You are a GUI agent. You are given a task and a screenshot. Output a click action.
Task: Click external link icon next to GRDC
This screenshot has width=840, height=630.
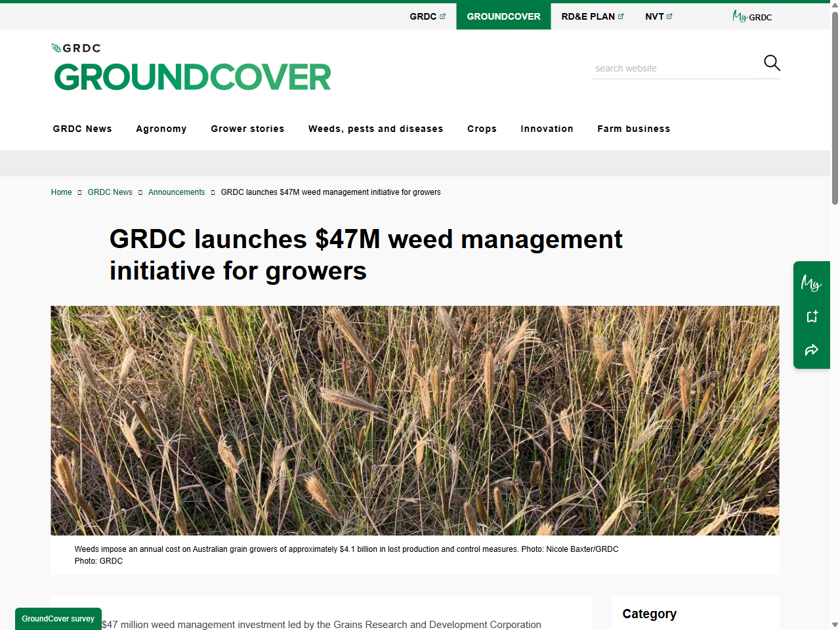point(444,15)
